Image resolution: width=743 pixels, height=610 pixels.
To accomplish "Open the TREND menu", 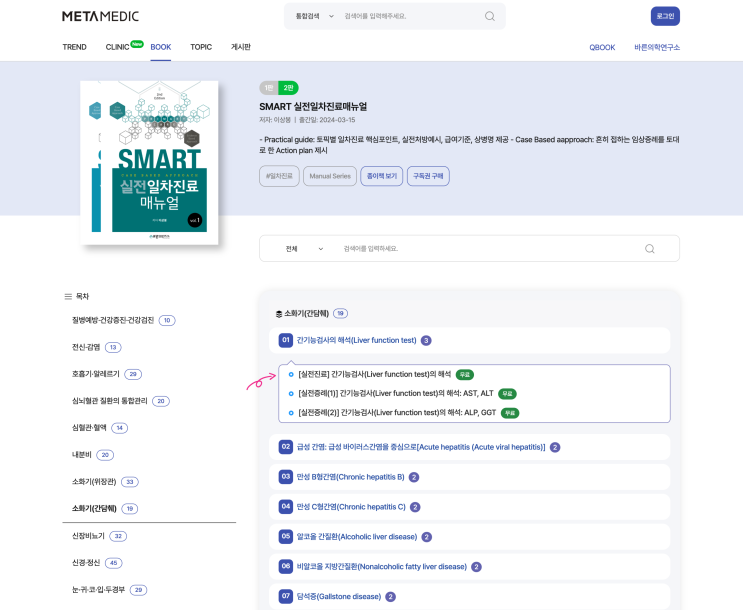I will (x=74, y=47).
